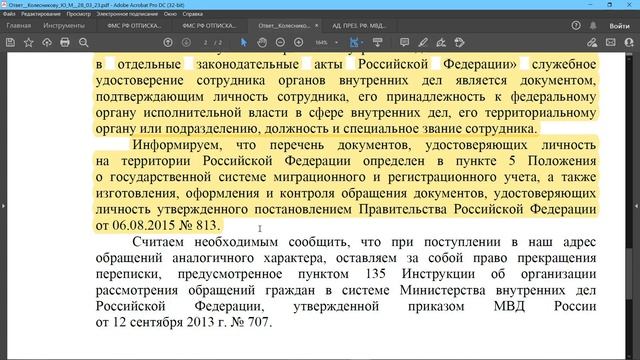
Task: Go to the next page with the down arrow
Action: (x=186, y=42)
